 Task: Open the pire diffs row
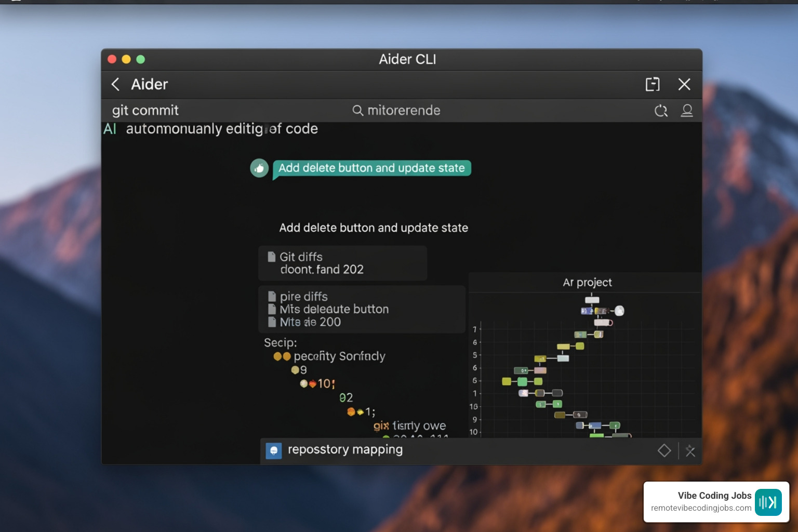coord(303,297)
